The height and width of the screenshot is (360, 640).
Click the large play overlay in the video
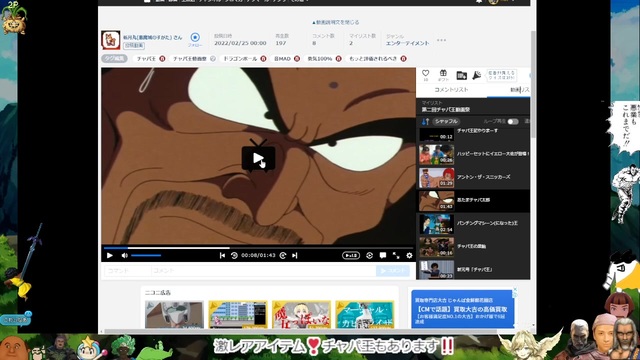258,158
